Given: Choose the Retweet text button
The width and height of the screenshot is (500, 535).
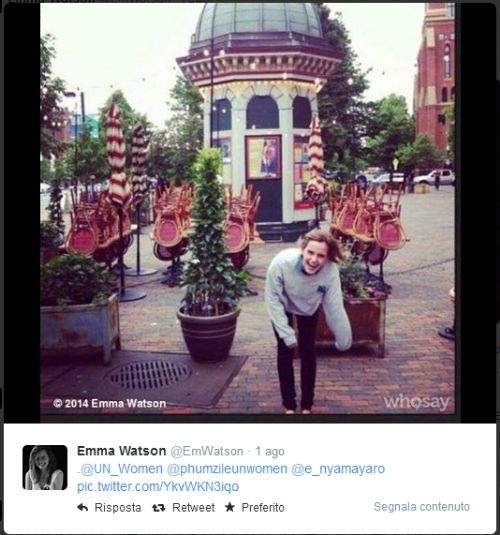Looking at the screenshot, I should 194,507.
